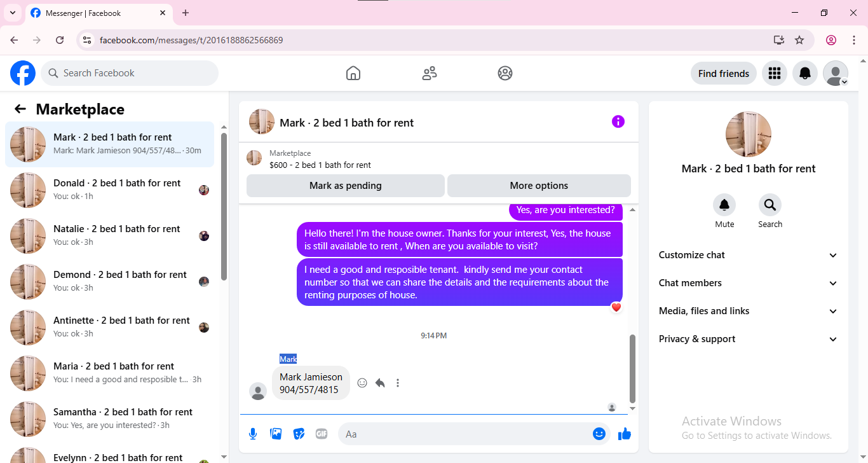The height and width of the screenshot is (463, 868).
Task: Open the Groups icon in top navigation
Action: click(x=505, y=73)
